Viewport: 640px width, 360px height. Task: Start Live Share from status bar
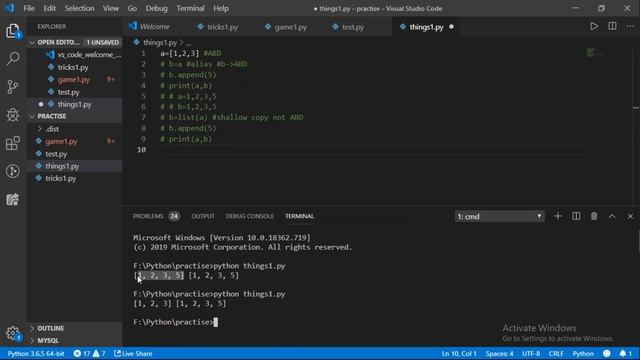(x=133, y=353)
